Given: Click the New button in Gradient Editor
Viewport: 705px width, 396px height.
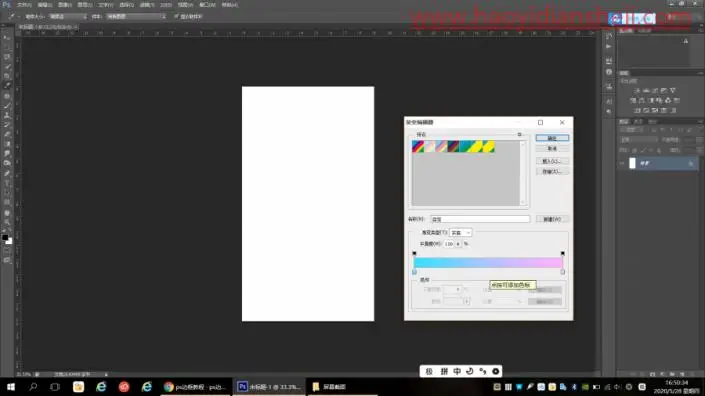Looking at the screenshot, I should (552, 219).
